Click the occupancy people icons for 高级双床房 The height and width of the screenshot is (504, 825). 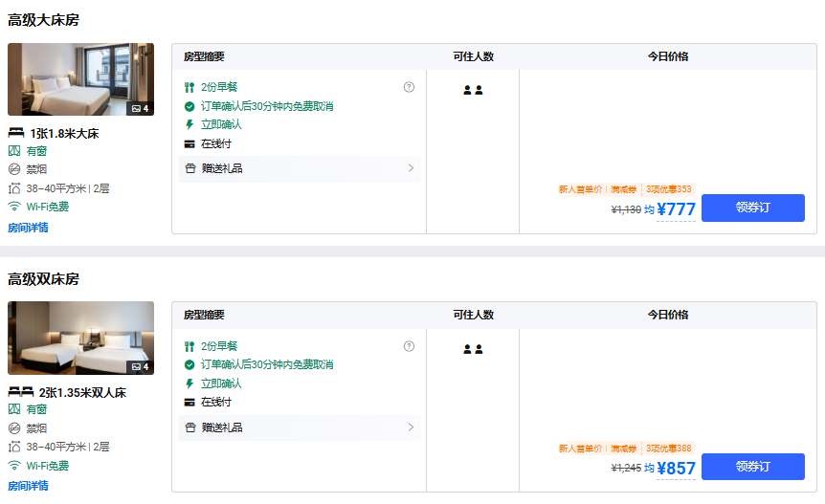tap(473, 349)
